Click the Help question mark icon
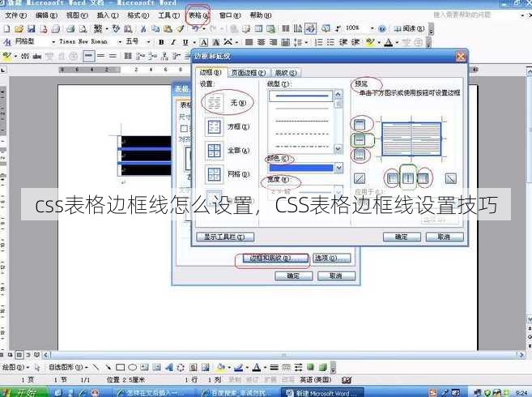This screenshot has width=532, height=397. click(381, 28)
